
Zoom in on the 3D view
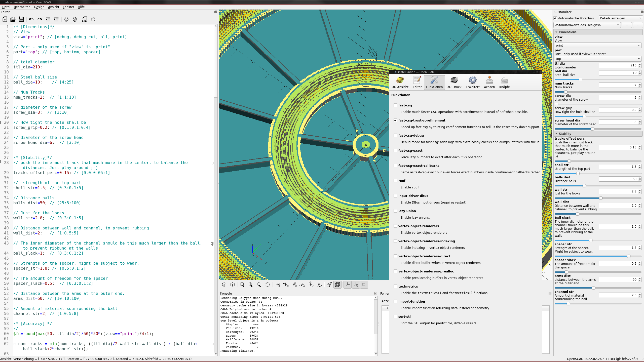tap(250, 285)
